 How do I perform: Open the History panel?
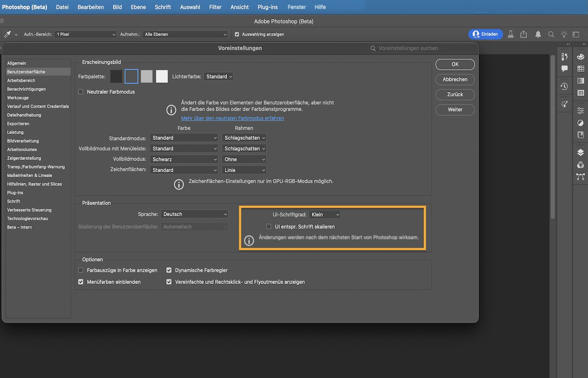tap(565, 87)
